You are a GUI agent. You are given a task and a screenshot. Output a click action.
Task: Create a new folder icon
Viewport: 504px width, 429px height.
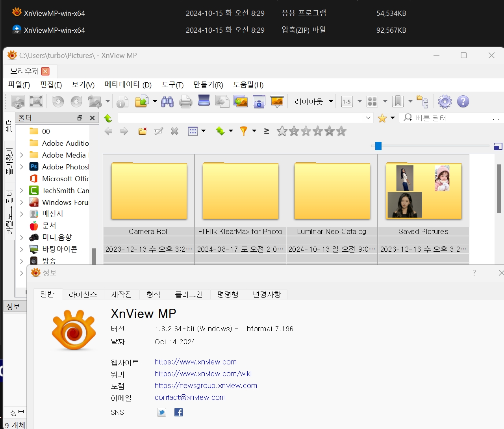click(x=143, y=131)
